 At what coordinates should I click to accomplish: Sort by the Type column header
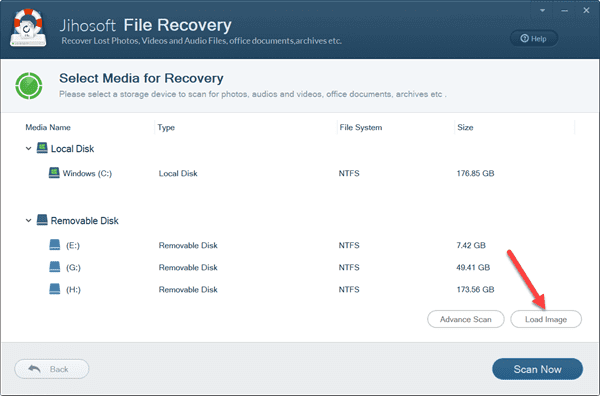coord(166,127)
